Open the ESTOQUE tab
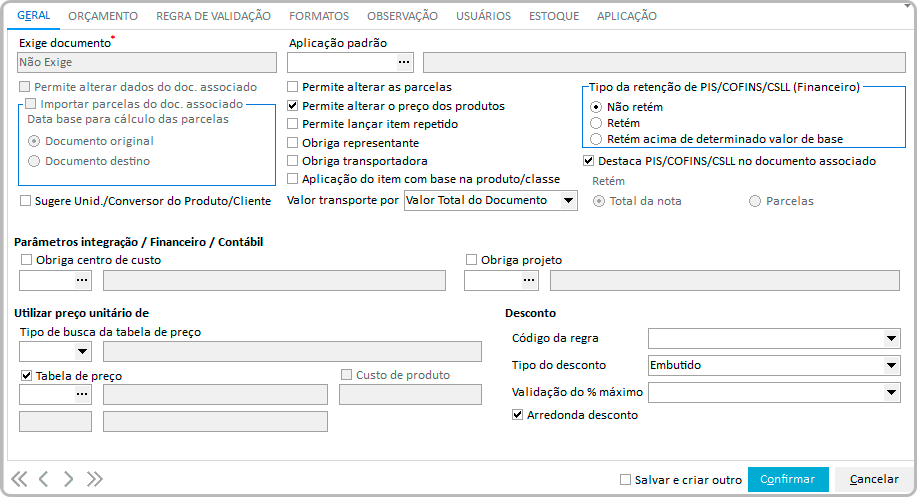 pos(554,16)
